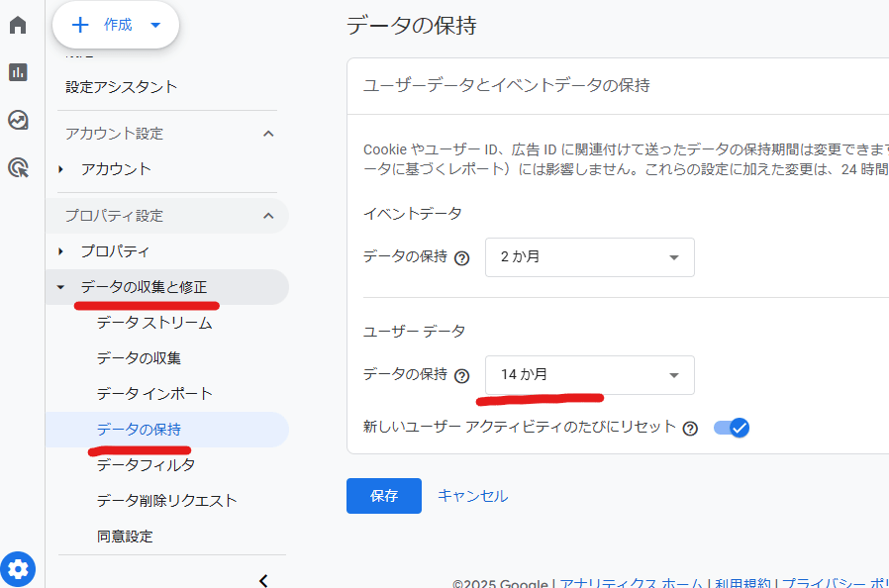The height and width of the screenshot is (588, 889).
Task: Open the Home icon in left rail
Action: point(18,25)
